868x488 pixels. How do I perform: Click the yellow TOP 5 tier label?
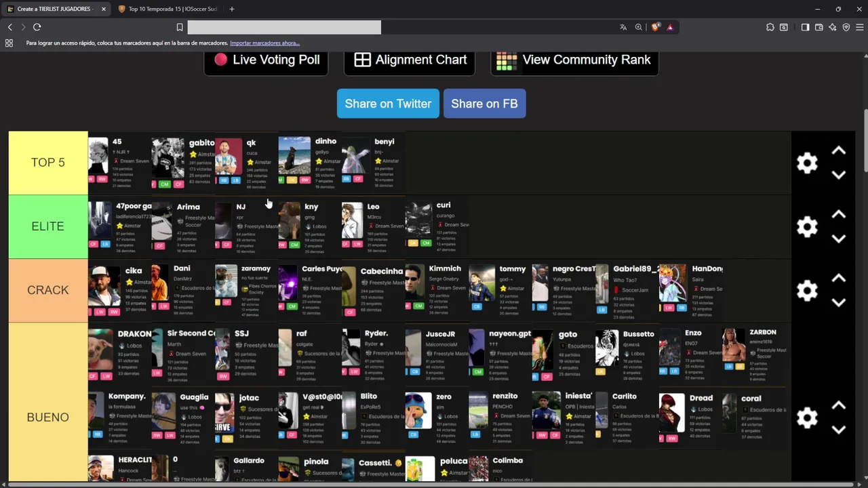pyautogui.click(x=48, y=163)
